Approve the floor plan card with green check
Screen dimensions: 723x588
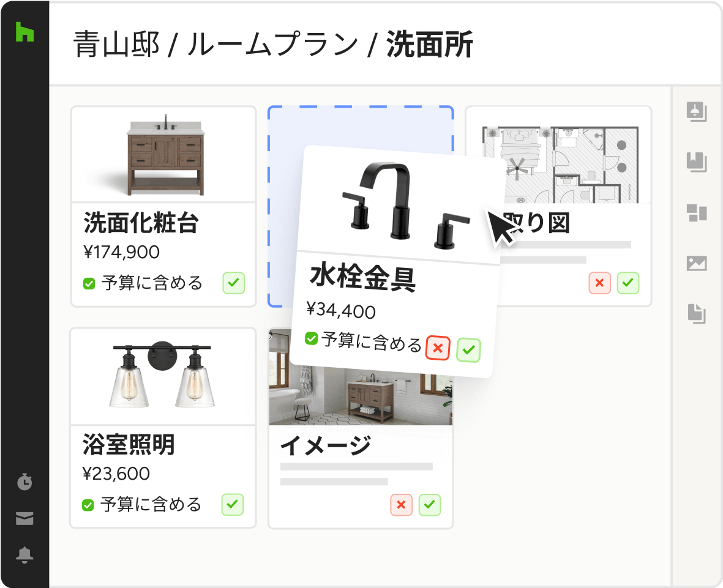click(628, 283)
